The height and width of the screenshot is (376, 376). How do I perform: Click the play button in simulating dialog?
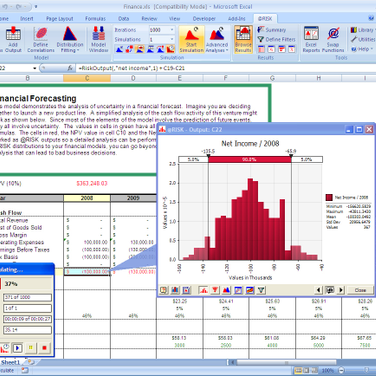pyautogui.click(x=17, y=348)
